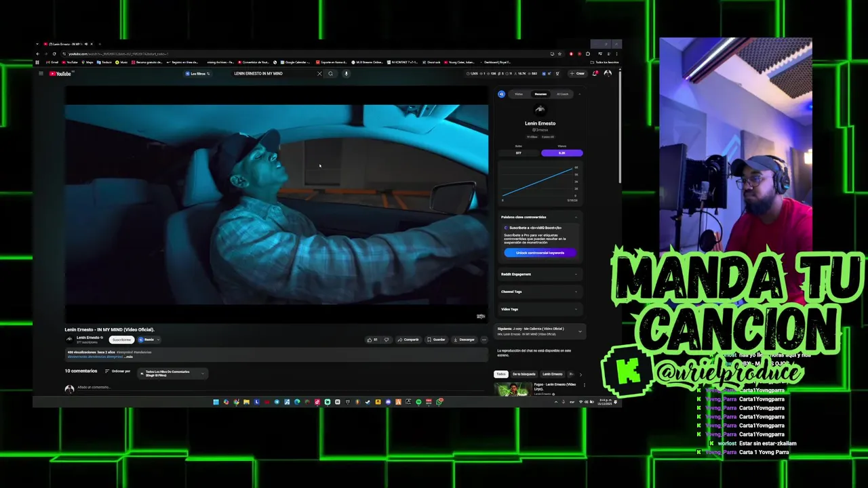Switch to the vidIQ Visitas tab
868x488 pixels.
pyautogui.click(x=519, y=94)
